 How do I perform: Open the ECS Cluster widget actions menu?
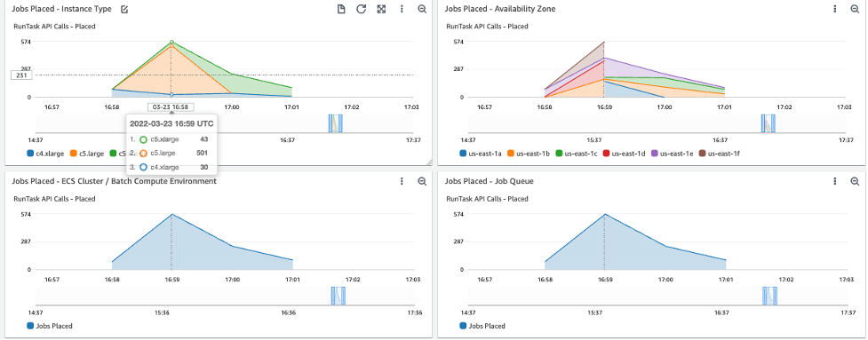[x=402, y=181]
